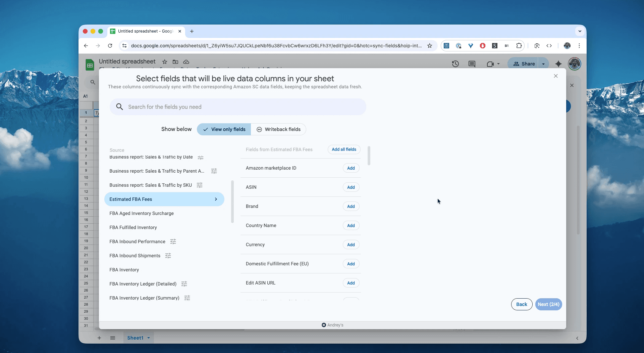Add the Edit ASIN URL field
Screen dimensions: 644x353
tap(351, 283)
